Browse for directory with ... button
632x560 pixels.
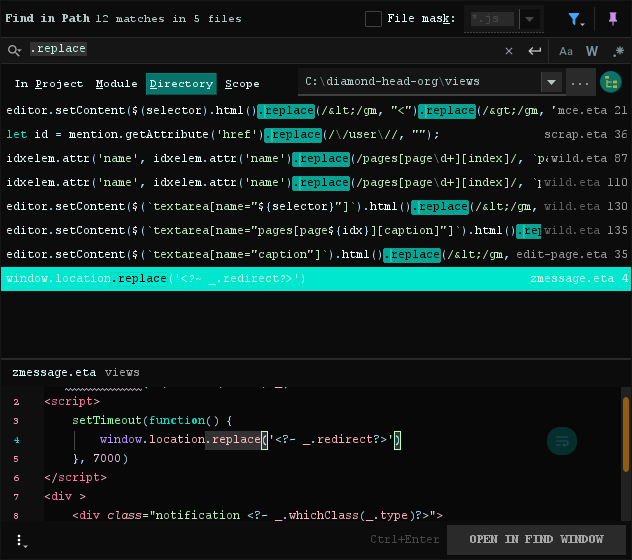pyautogui.click(x=580, y=83)
